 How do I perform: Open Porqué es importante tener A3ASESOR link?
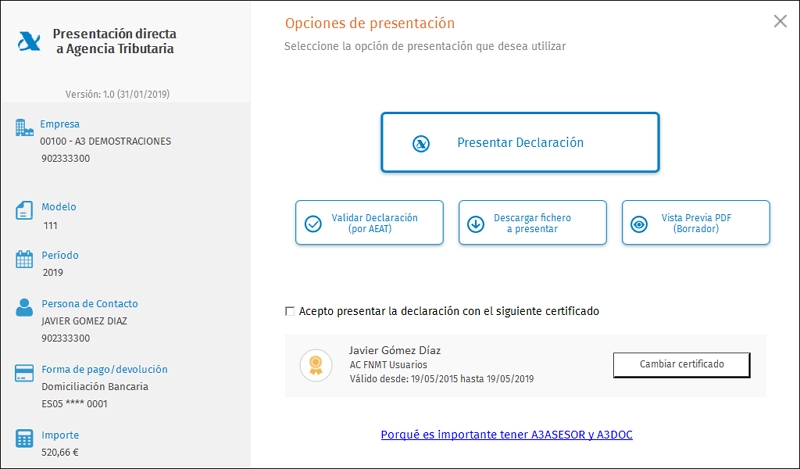pos(507,435)
